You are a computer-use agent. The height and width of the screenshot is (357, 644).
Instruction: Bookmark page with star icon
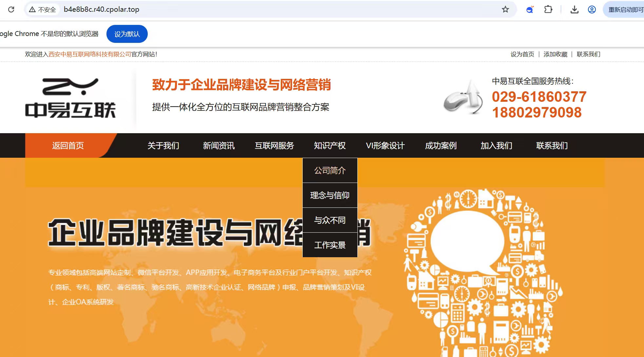click(x=505, y=9)
